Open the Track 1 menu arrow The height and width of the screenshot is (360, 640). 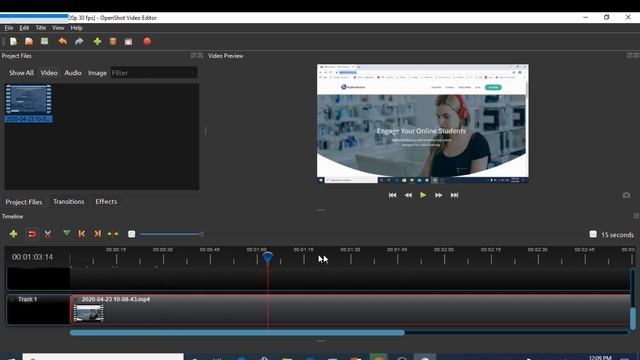[x=11, y=299]
